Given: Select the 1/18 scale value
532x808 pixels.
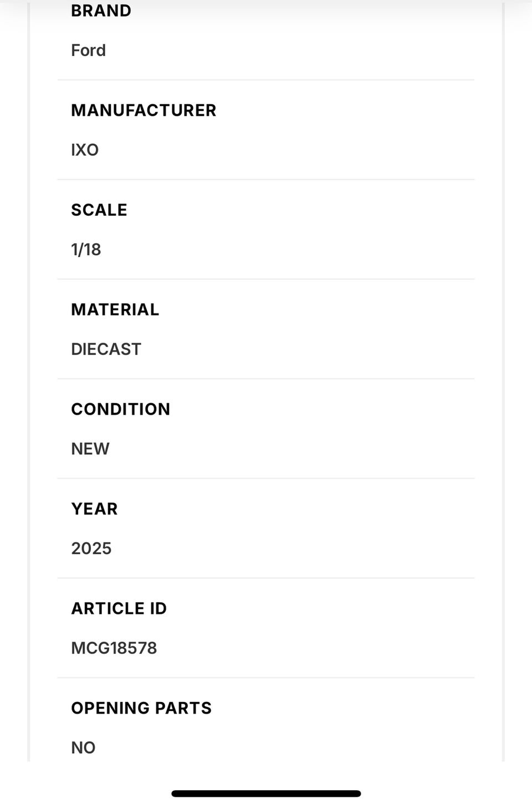Looking at the screenshot, I should pyautogui.click(x=86, y=250).
